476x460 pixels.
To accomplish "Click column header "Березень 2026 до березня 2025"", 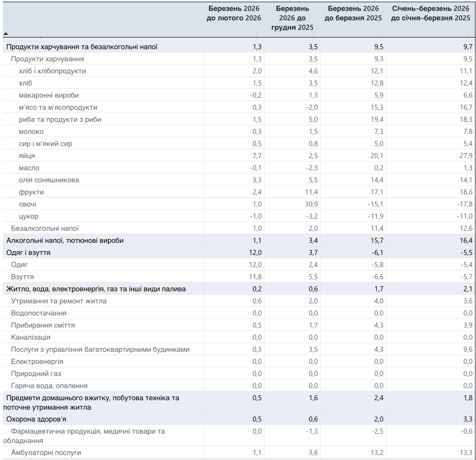I will tap(353, 13).
